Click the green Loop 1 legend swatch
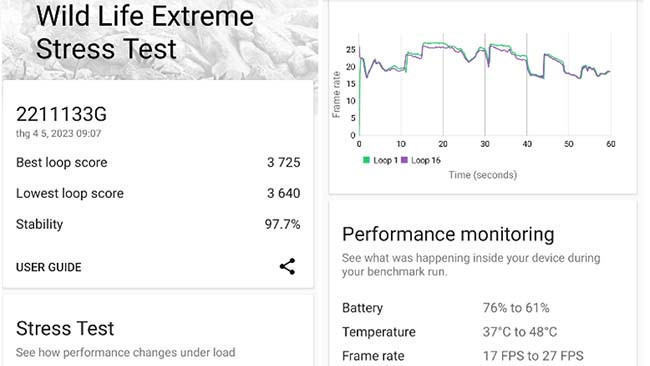The height and width of the screenshot is (366, 650). point(366,160)
